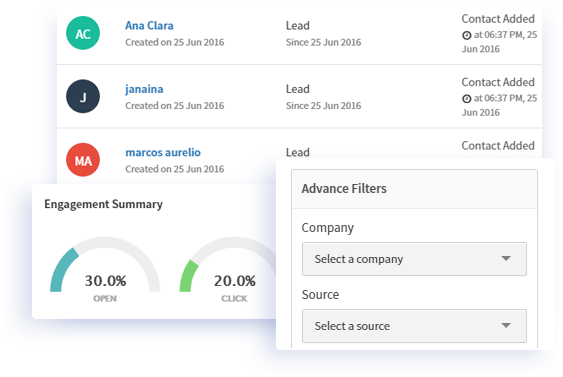Click Created on date under marcos aurelio
Screen dimensions: 563x377
click(175, 169)
